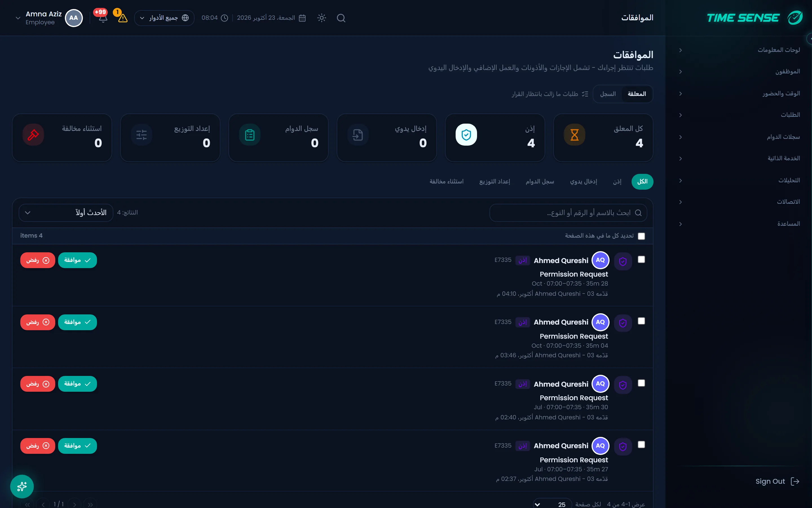Click the clipboard icon on سجل الدوام card
The image size is (812, 508).
(250, 135)
